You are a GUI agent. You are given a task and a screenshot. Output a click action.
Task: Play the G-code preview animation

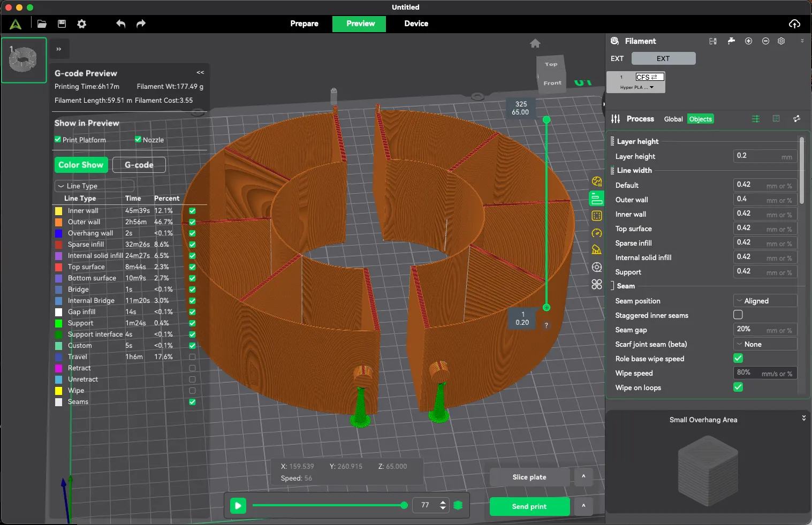[238, 505]
